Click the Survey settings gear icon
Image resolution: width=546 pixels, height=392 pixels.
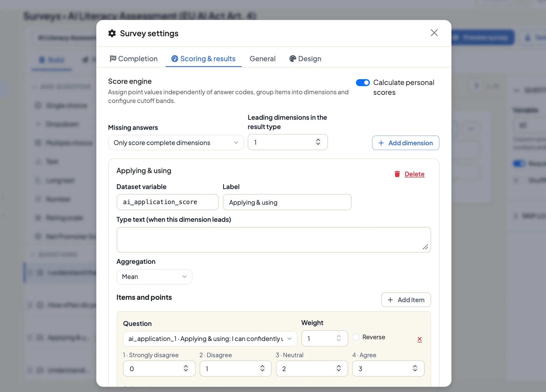[112, 33]
